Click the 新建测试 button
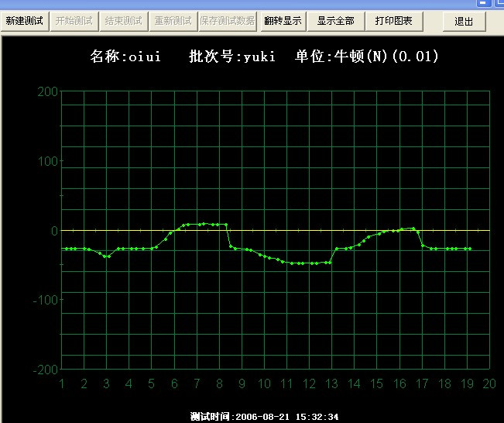The image size is (504, 423). click(25, 21)
